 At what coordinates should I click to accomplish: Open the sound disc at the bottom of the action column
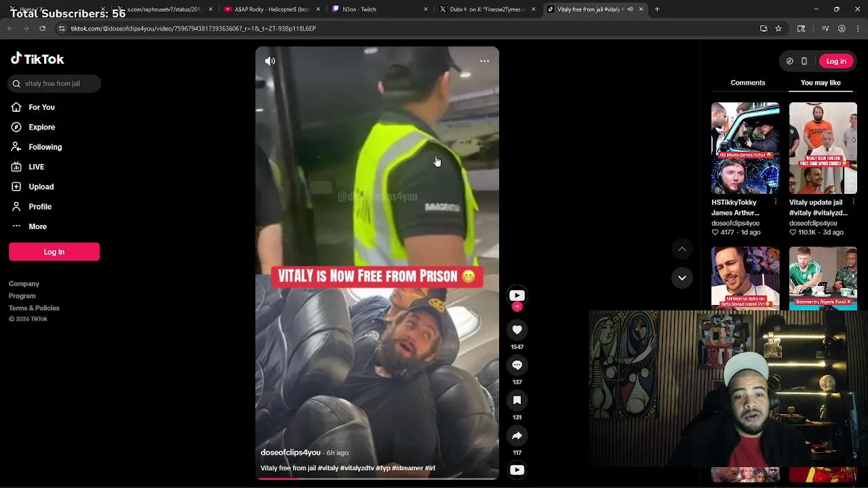coord(517,470)
